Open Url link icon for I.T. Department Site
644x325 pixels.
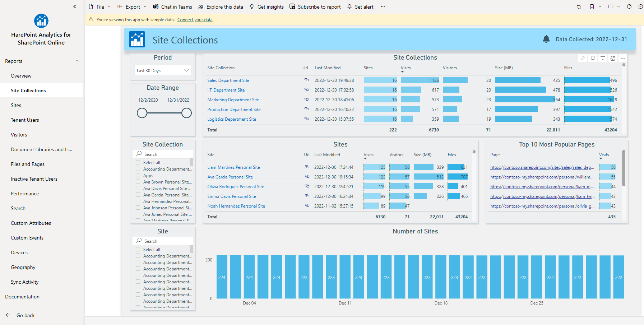pos(306,89)
